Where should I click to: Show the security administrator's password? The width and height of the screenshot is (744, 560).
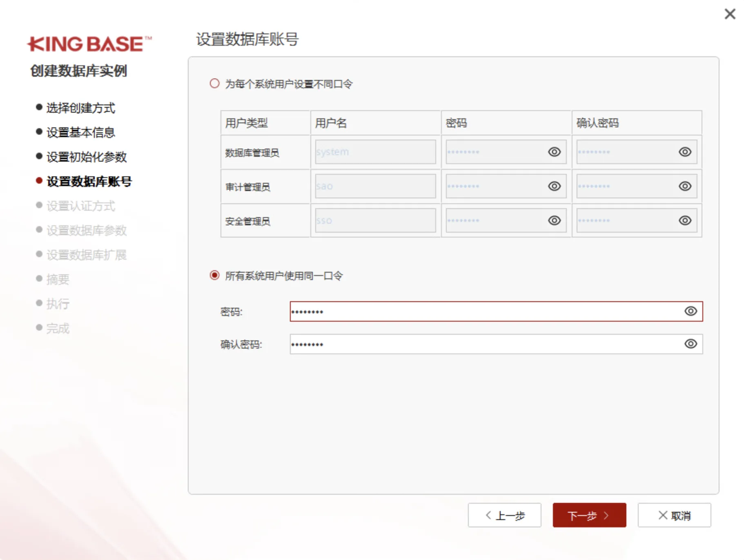(x=554, y=220)
